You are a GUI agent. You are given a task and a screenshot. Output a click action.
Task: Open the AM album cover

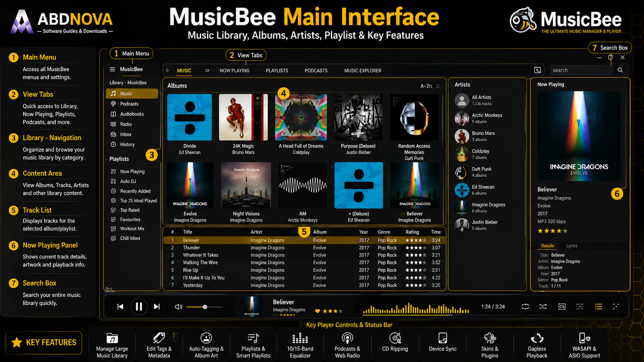click(303, 185)
